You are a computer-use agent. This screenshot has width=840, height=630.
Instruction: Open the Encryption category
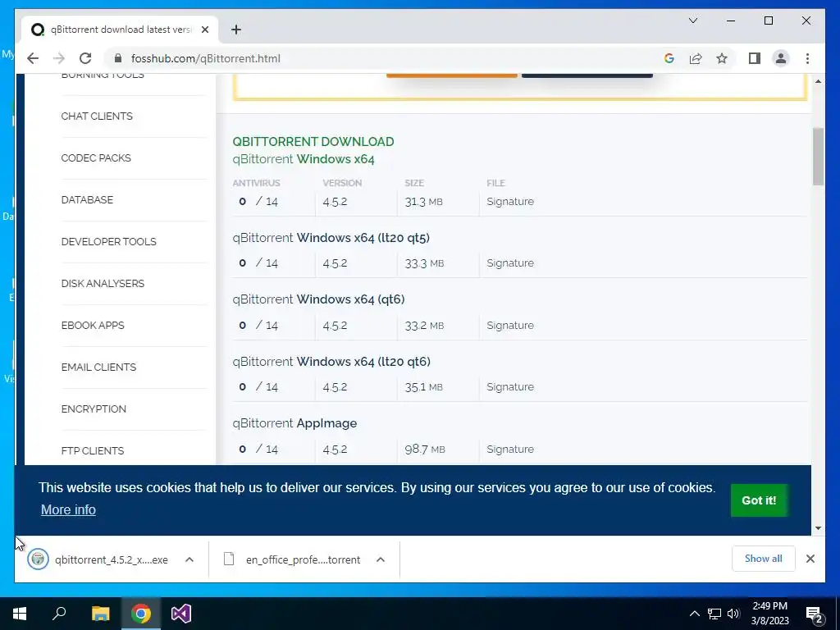pos(94,409)
